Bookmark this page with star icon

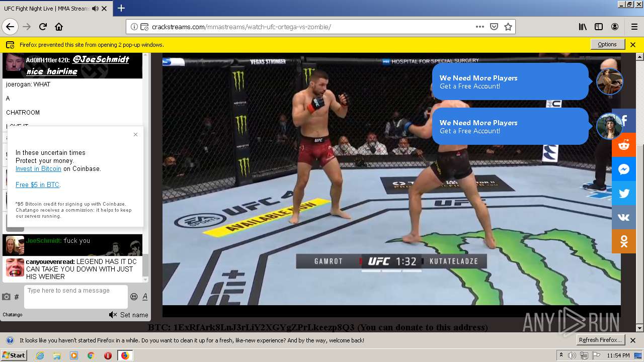pyautogui.click(x=508, y=27)
